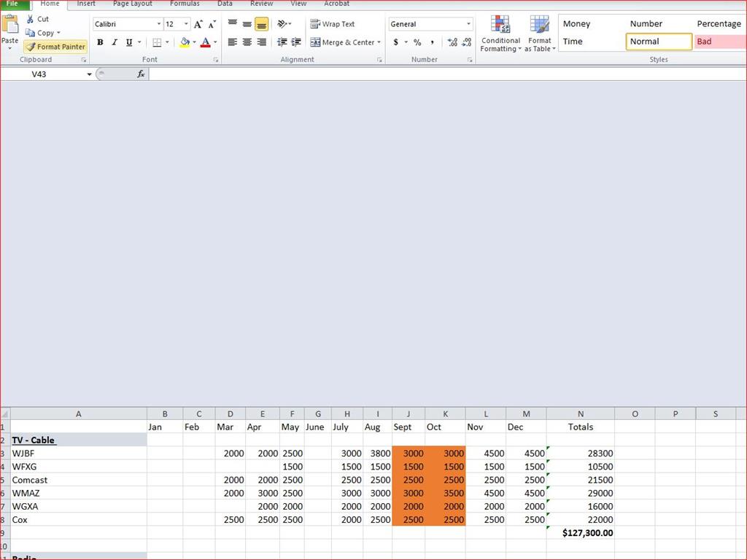Image resolution: width=747 pixels, height=560 pixels.
Task: Switch to the Data tab
Action: point(225,4)
